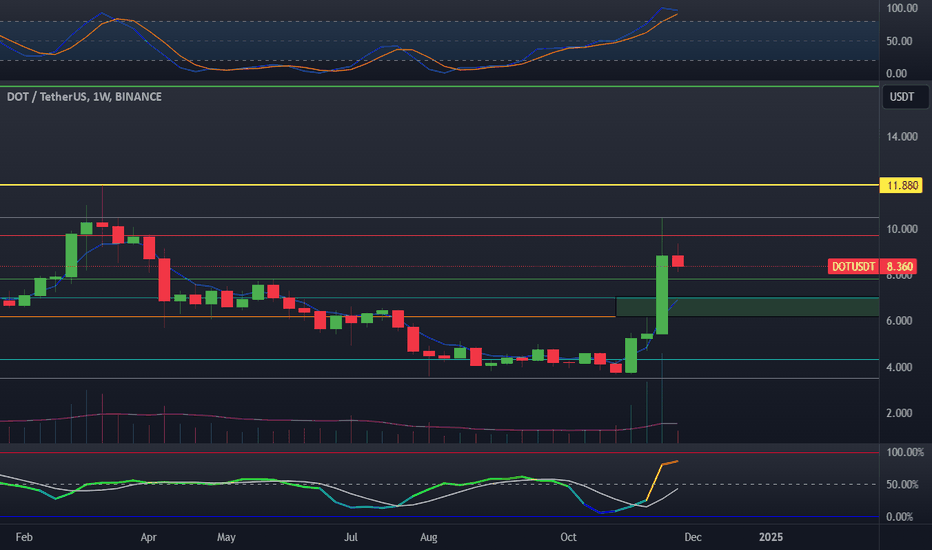This screenshot has width=932, height=550.
Task: Click the Apr time axis label
Action: click(x=148, y=537)
